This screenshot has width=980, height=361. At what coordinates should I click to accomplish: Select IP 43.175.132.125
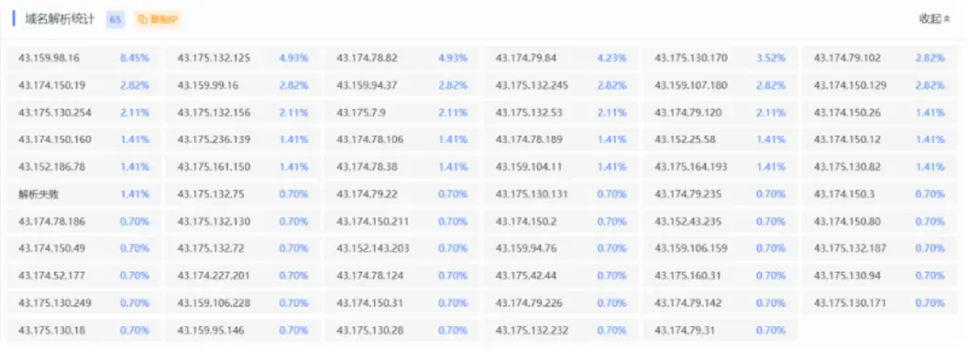(x=214, y=58)
